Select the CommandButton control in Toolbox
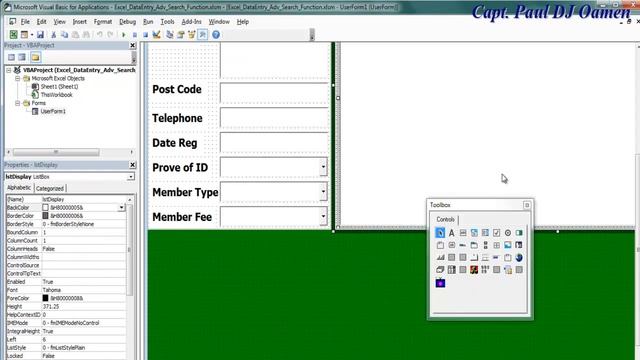 click(451, 245)
